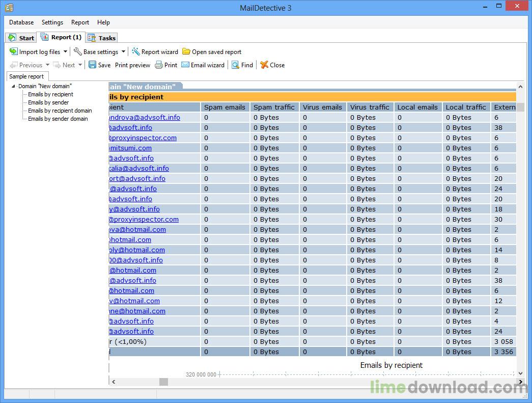Open the first proxyinspector.com recipient link

coord(143,138)
